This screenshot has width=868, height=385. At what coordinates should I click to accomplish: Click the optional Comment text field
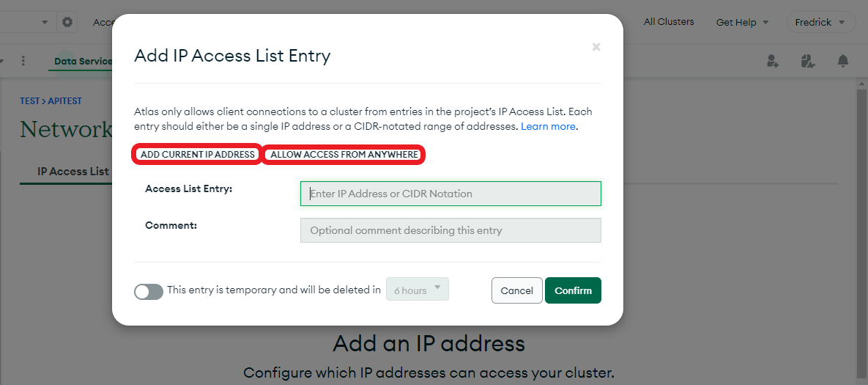pos(450,230)
